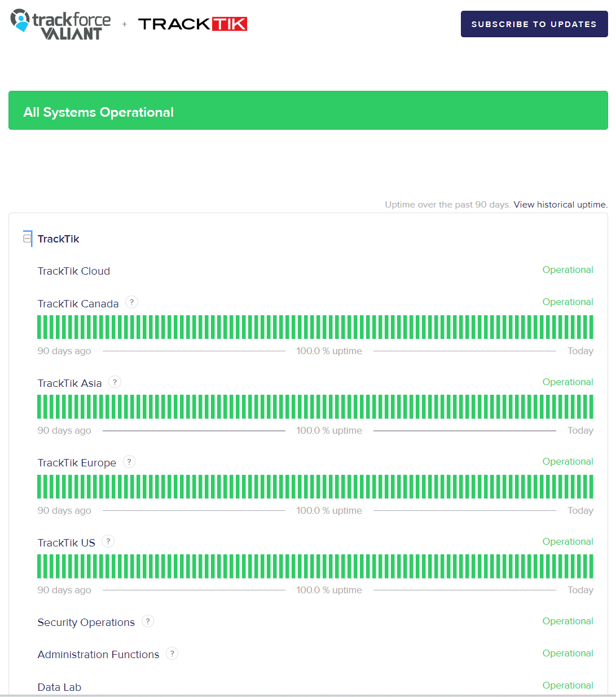Click Subscribe to Updates button
The width and height of the screenshot is (616, 697).
point(534,24)
